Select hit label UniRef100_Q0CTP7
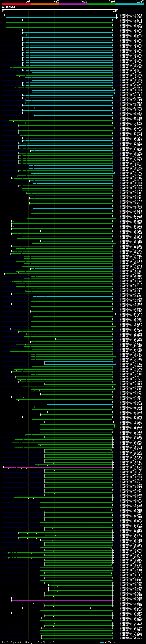The width and height of the screenshot is (146, 644). point(131,613)
